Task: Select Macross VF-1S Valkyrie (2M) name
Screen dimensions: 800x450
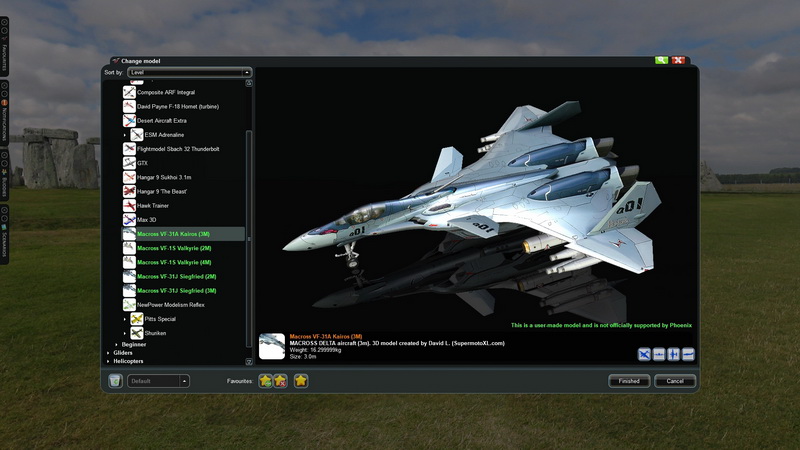Action: coord(174,248)
